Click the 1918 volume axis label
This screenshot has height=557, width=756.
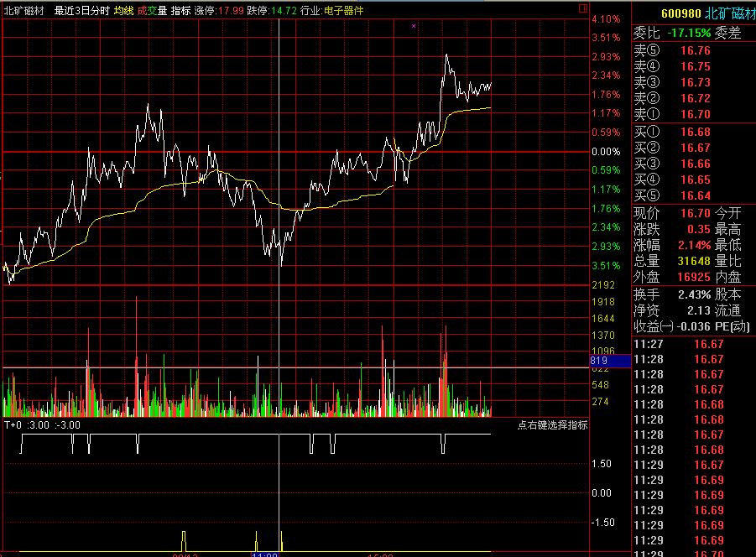pyautogui.click(x=603, y=302)
